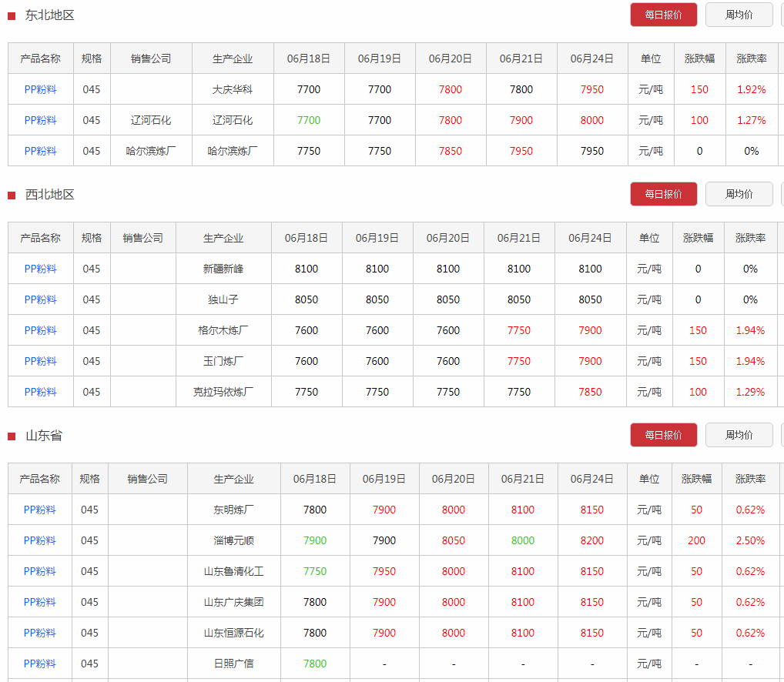
Task: Click the 山东省 section heading
Action: 43,436
